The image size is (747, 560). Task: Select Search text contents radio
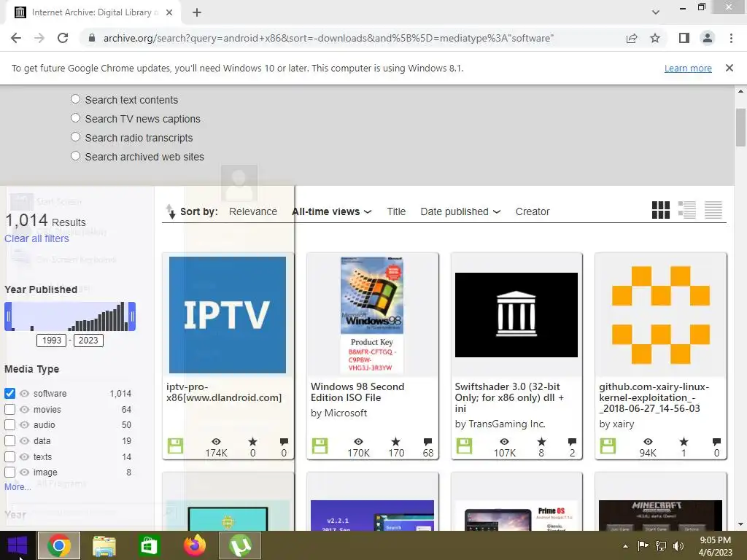pos(75,99)
